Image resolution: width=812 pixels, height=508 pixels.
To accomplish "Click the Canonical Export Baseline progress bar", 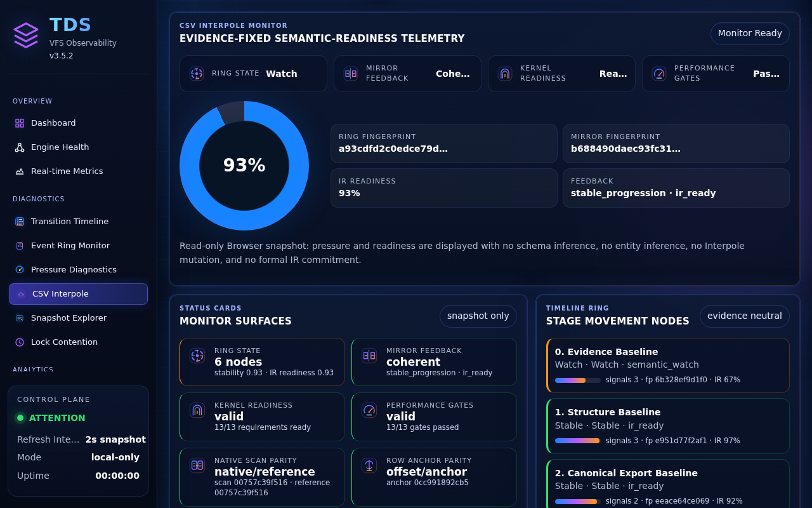I will click(578, 502).
